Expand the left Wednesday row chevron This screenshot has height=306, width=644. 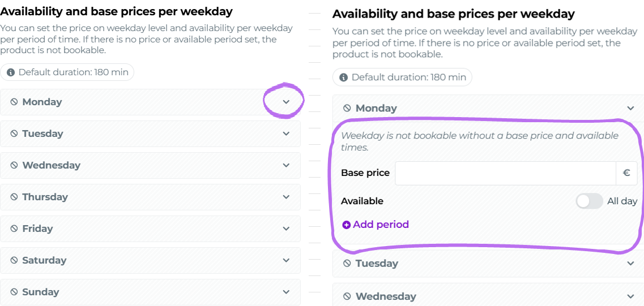286,166
